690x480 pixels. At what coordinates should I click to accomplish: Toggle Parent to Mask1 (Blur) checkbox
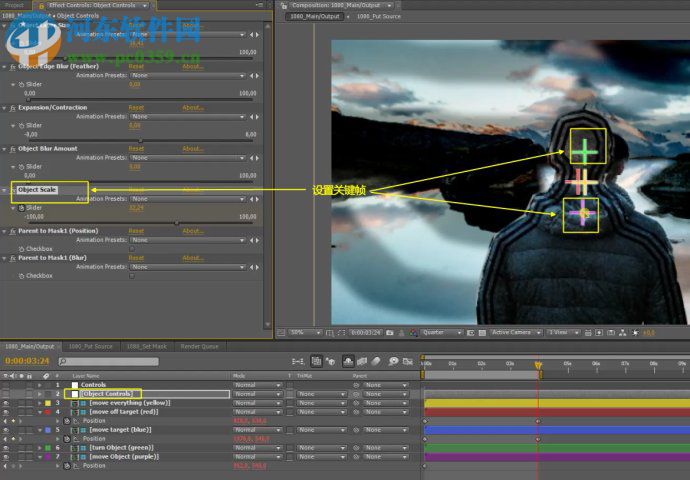pos(132,276)
